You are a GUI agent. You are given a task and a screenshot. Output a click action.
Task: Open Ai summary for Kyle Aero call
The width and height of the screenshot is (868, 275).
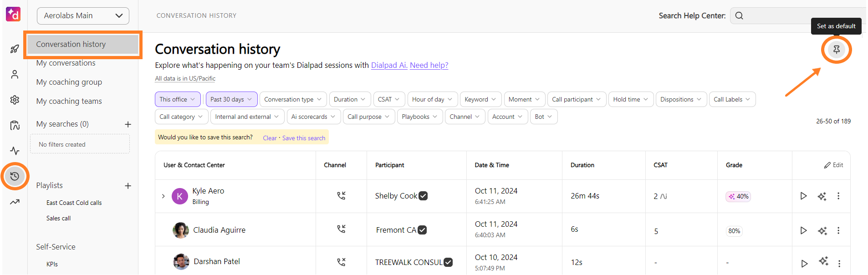pyautogui.click(x=822, y=196)
